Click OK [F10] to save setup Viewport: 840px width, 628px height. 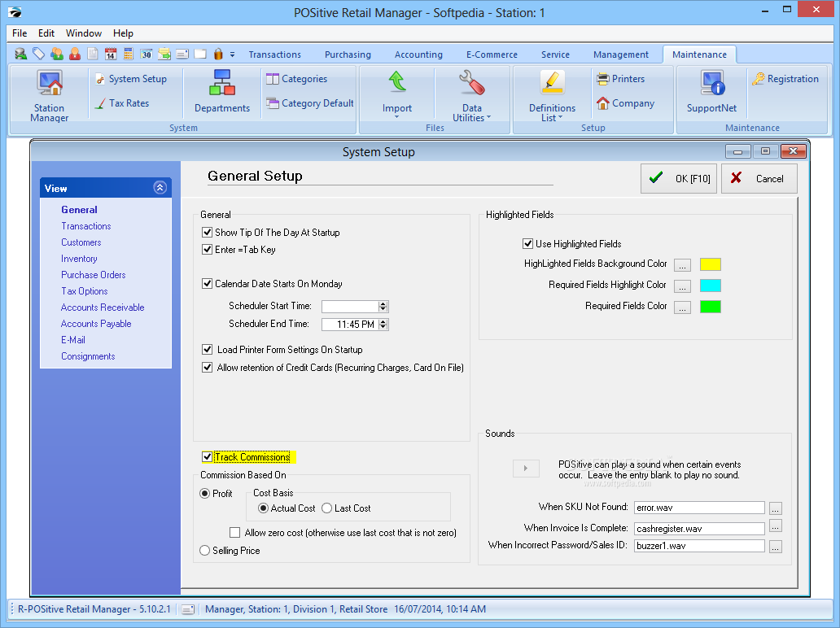click(679, 179)
